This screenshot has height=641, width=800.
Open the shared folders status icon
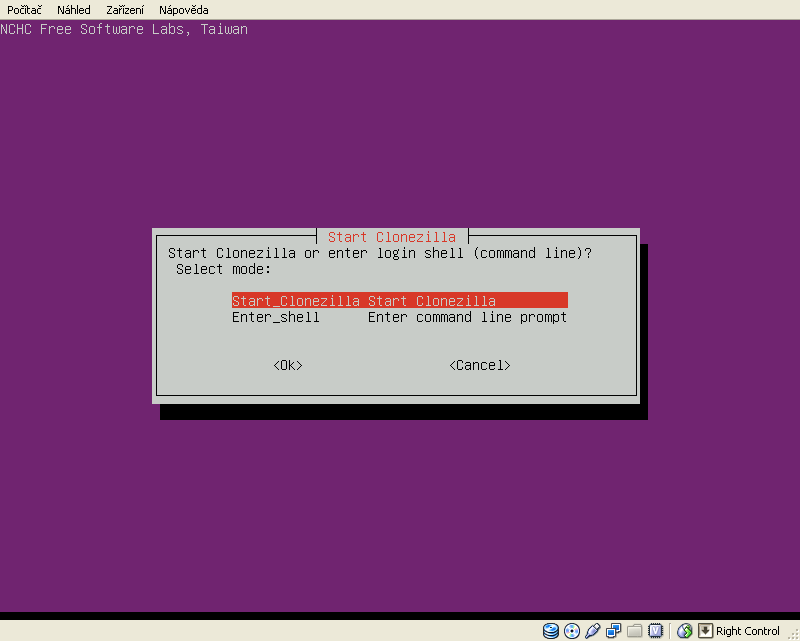pyautogui.click(x=634, y=631)
